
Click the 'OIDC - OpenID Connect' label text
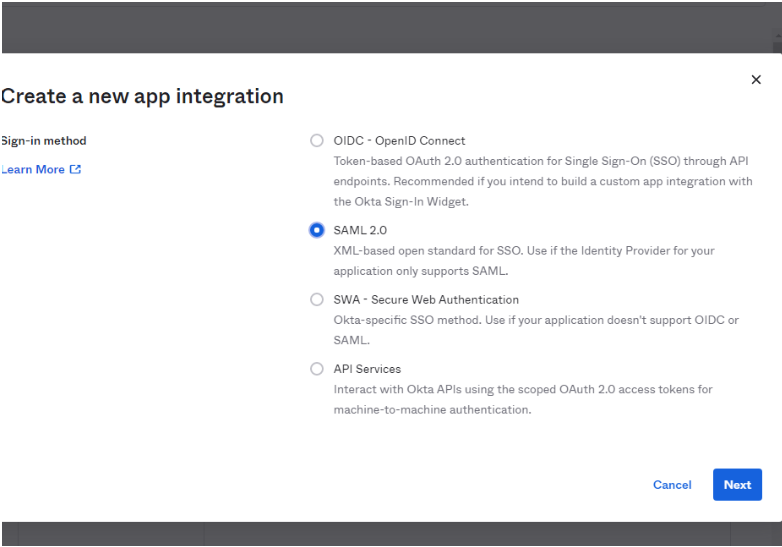399,141
